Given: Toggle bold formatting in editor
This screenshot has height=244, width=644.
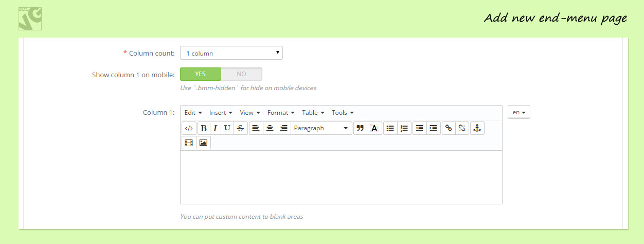Looking at the screenshot, I should pyautogui.click(x=204, y=128).
